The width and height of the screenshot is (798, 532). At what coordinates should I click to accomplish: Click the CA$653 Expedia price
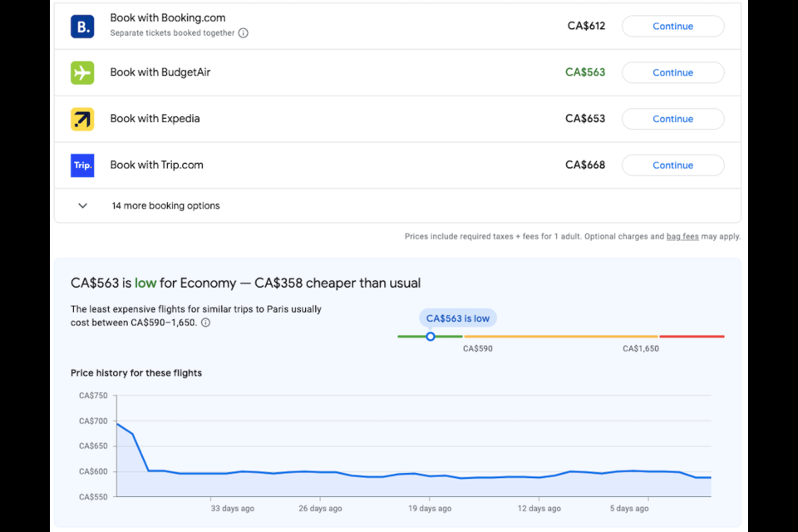tap(585, 119)
